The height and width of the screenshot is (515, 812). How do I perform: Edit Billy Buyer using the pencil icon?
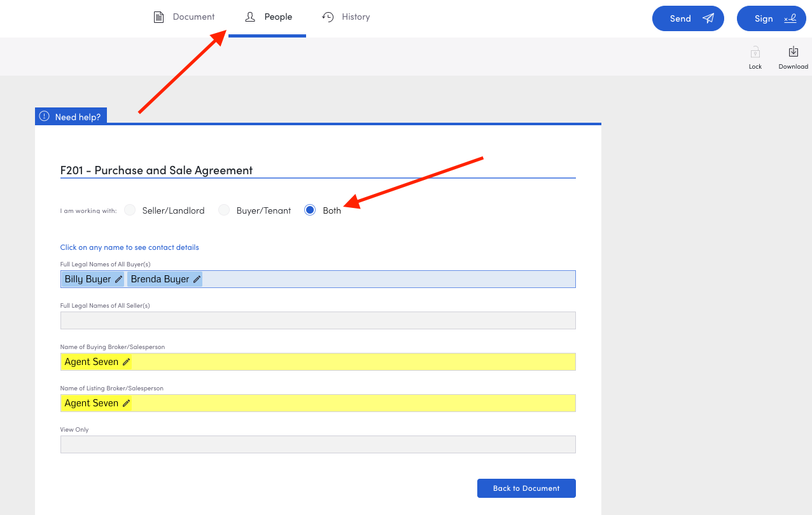(x=118, y=278)
